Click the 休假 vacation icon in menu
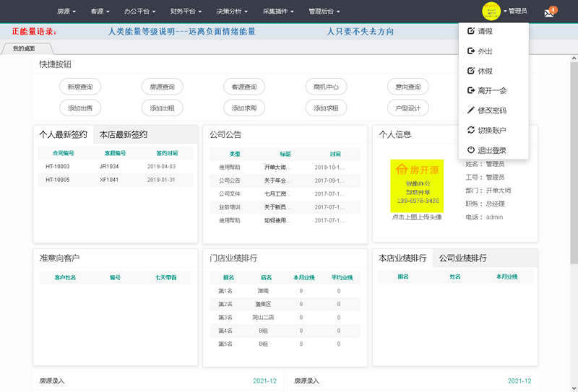Viewport: 578px width, 392px height. click(x=471, y=71)
